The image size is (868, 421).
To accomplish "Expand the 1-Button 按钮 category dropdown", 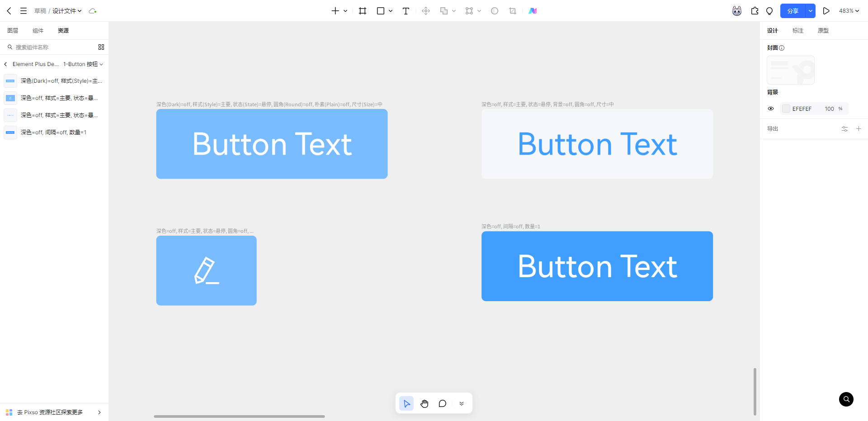I will 83,64.
